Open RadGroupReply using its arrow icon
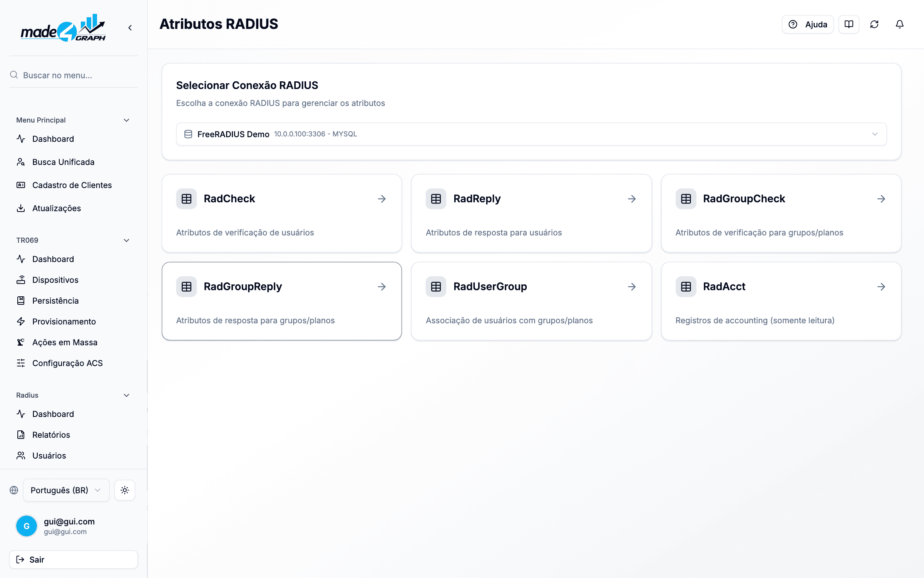The image size is (924, 578). pos(382,287)
